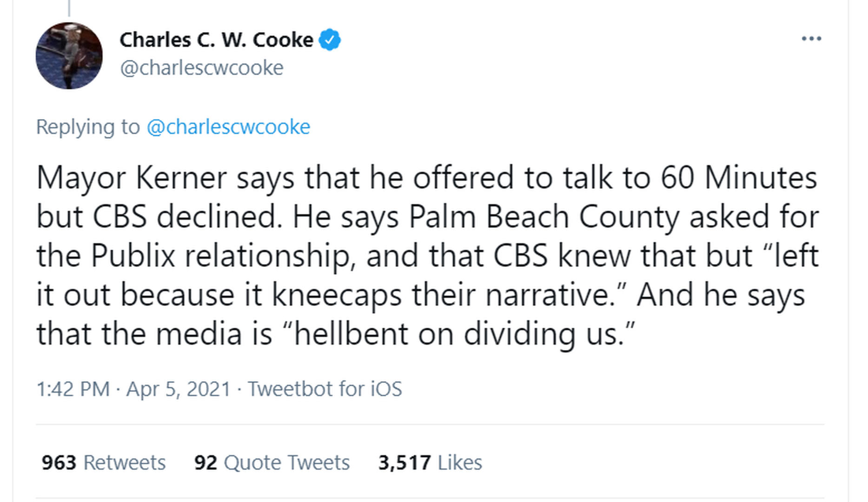Open the tweet's three-dot more options menu
The height and width of the screenshot is (502, 868).
[x=811, y=39]
